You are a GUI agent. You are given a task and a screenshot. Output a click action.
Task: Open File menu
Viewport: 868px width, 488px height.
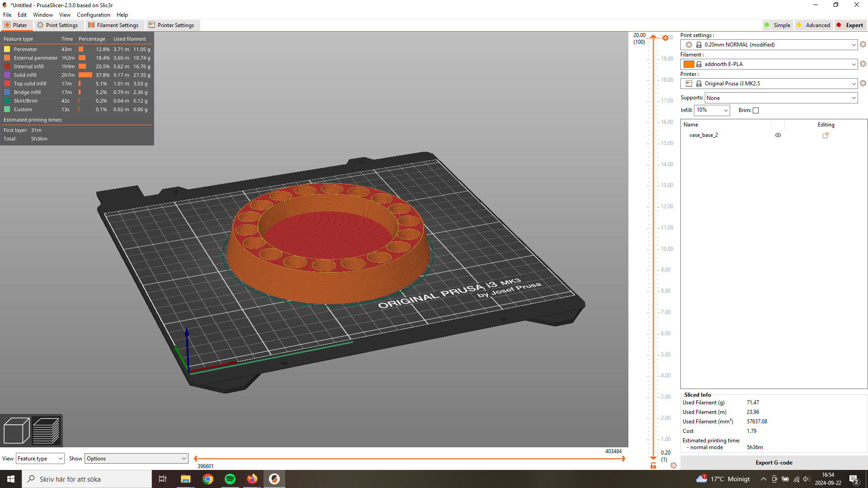coord(7,15)
